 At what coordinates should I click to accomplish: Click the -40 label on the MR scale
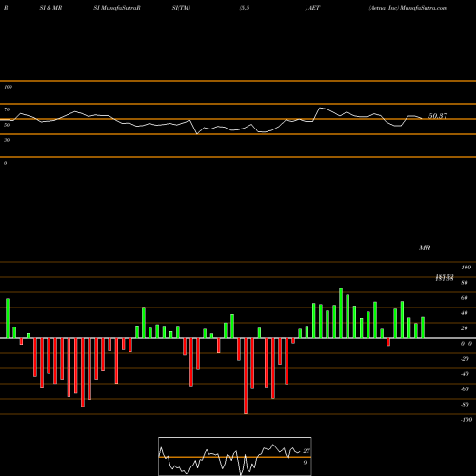[465, 374]
